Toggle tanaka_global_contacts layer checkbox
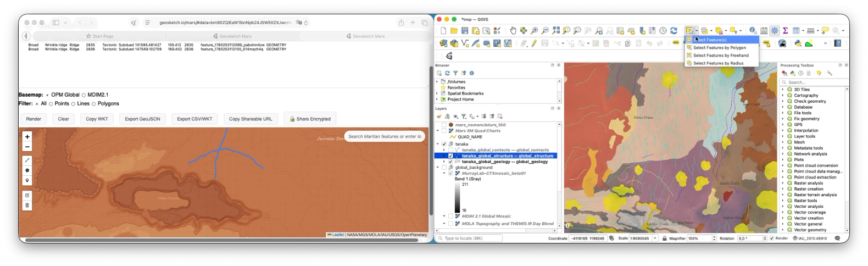Screen dimensions: 868x266 pos(450,150)
